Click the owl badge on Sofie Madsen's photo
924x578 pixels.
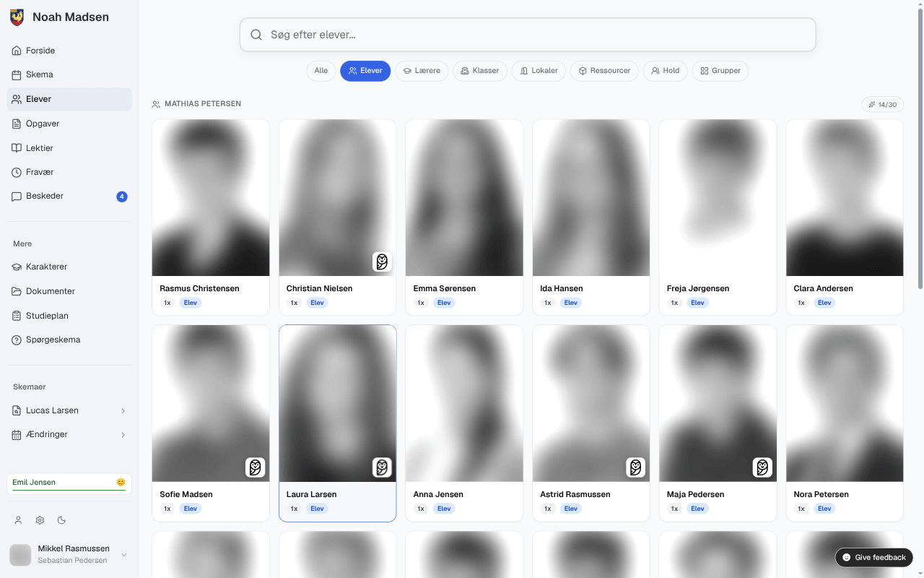tap(255, 467)
